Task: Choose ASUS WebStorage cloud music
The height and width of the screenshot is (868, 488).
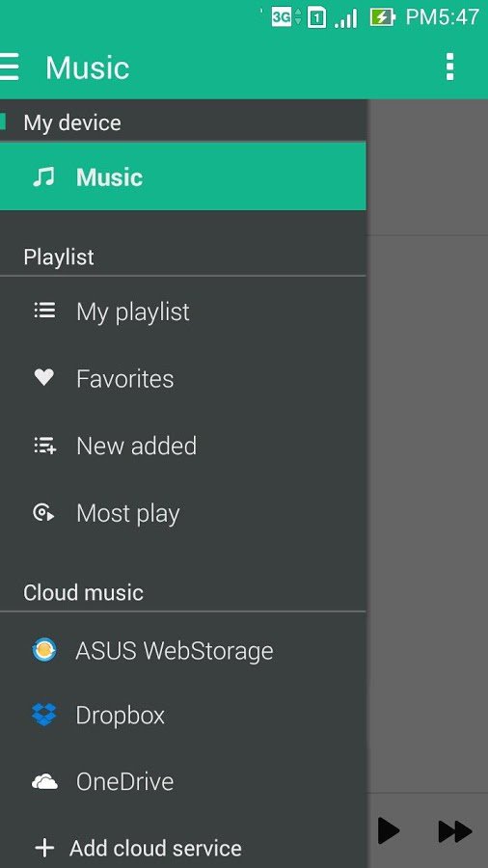Action: (182, 650)
